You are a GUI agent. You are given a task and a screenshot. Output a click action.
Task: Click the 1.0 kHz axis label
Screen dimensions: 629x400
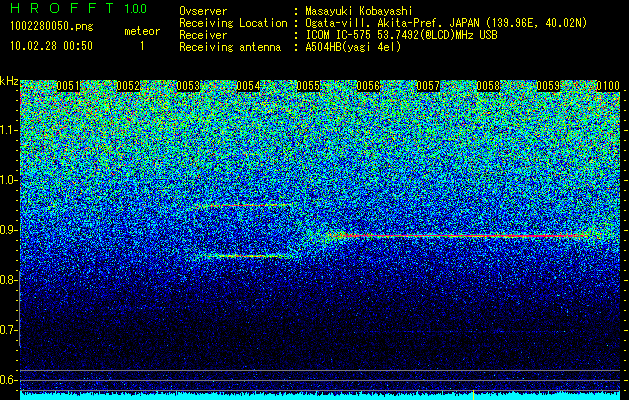[x=8, y=180]
